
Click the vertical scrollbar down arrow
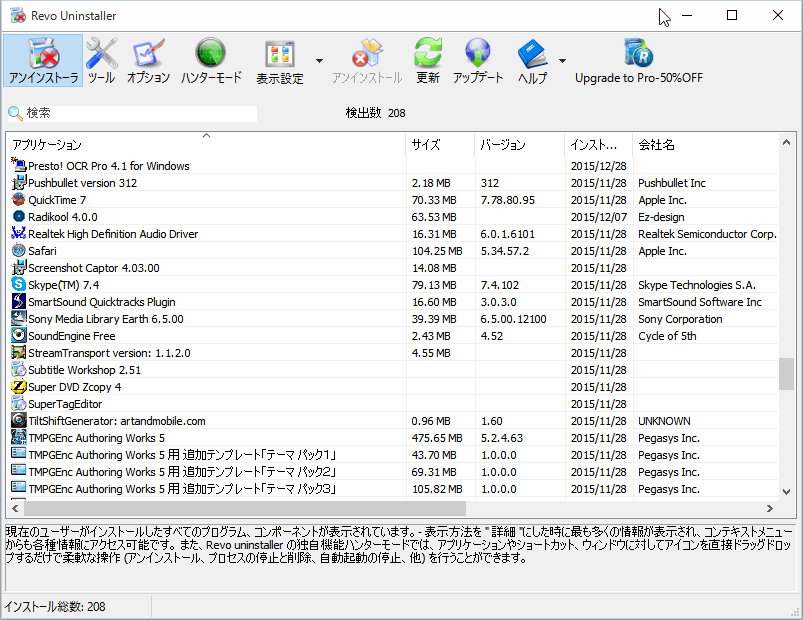(787, 491)
